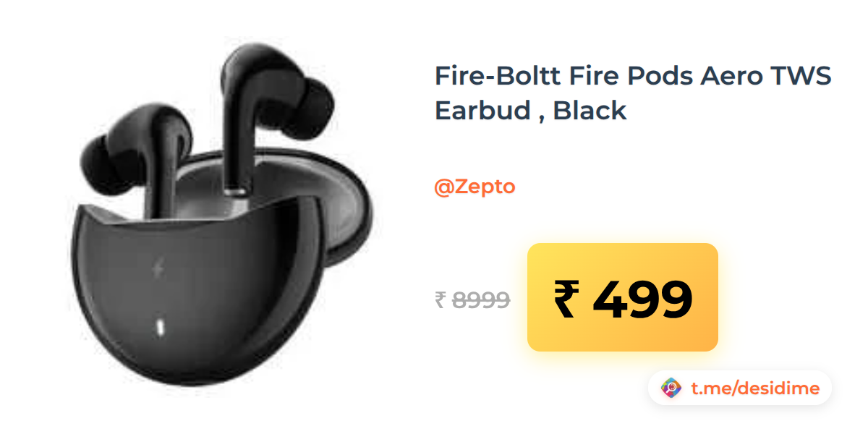Click the lightning bolt icon on charging case
This screenshot has width=868, height=434.
[x=157, y=270]
